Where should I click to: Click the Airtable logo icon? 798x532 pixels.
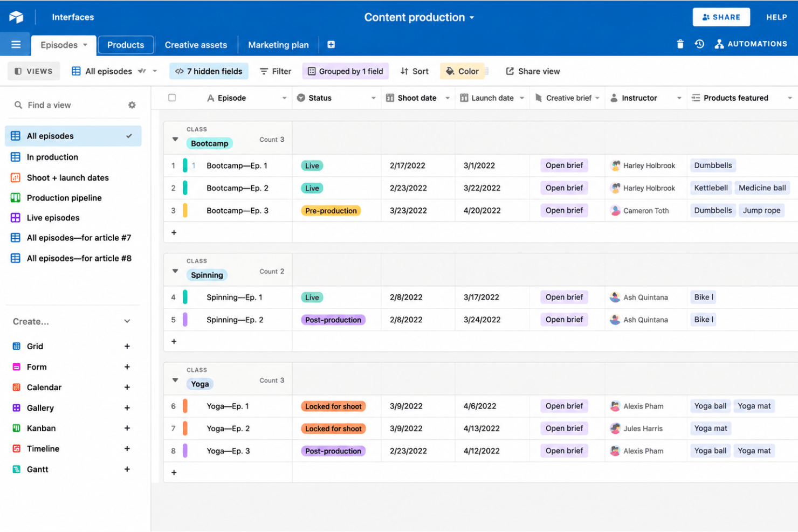(x=16, y=17)
